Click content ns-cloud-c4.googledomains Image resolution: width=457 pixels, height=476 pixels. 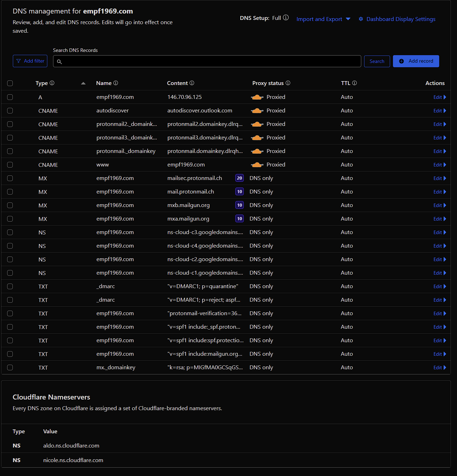205,246
